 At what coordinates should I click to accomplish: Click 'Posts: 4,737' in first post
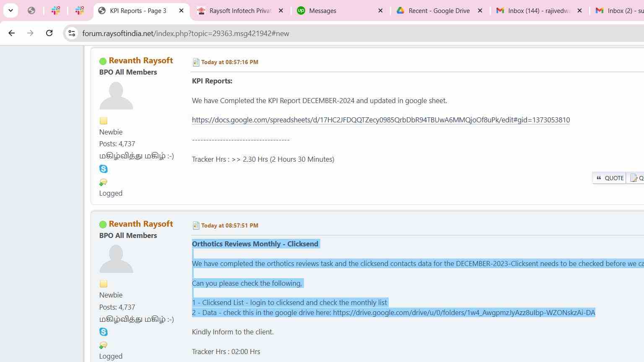117,144
